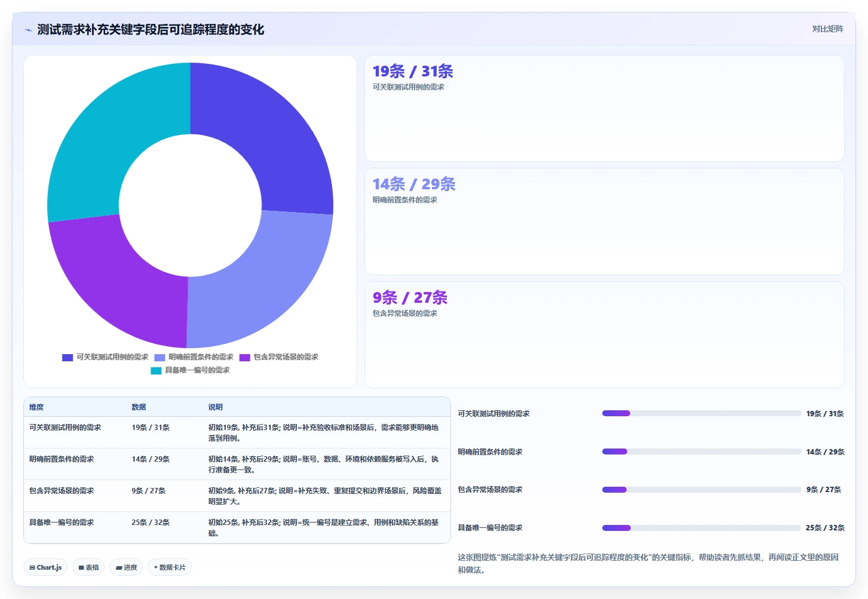The image size is (868, 599).
Task: Toggle the 包含异常场景的需求 legend swatch
Action: coord(244,357)
